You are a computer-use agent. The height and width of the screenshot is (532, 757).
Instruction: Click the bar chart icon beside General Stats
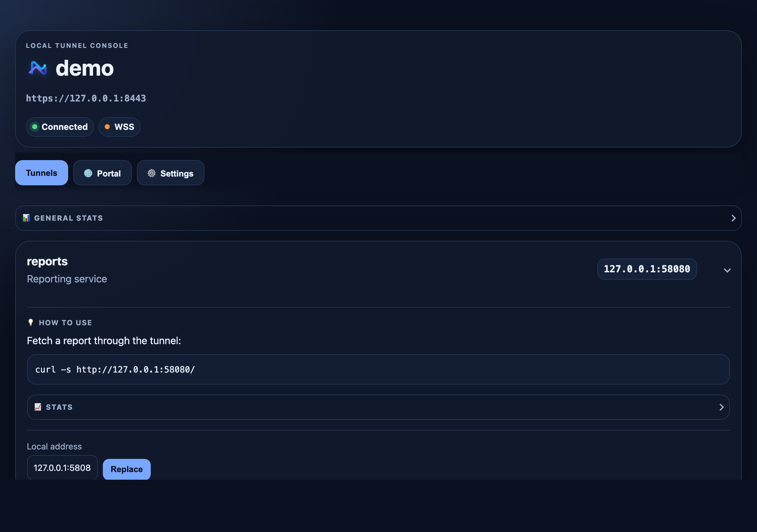26,218
